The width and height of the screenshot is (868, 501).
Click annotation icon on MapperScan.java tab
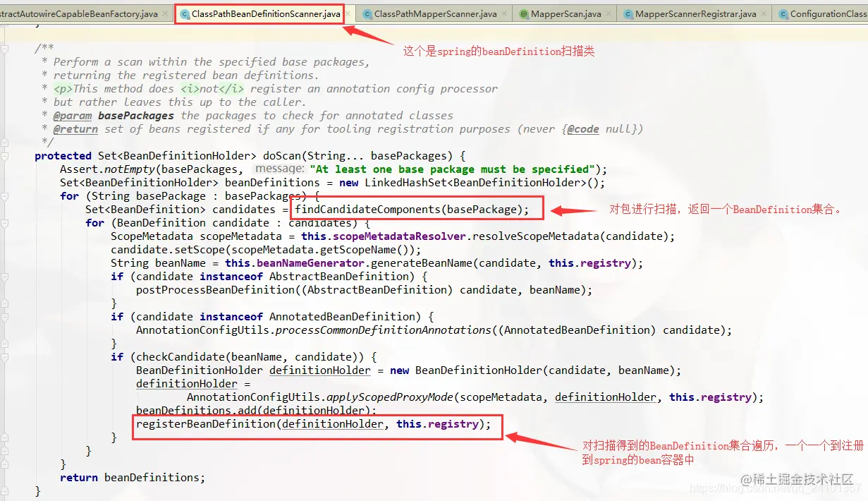point(523,13)
